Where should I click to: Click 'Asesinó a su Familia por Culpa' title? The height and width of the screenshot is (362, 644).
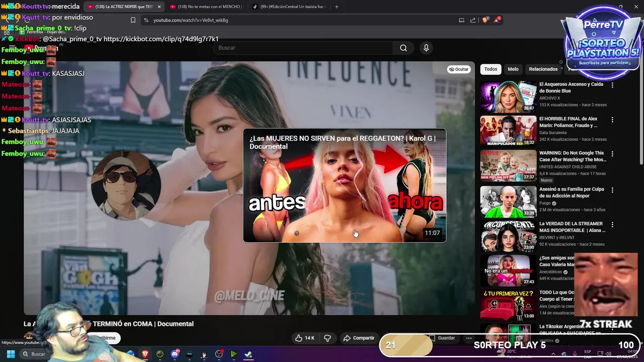pyautogui.click(x=572, y=193)
